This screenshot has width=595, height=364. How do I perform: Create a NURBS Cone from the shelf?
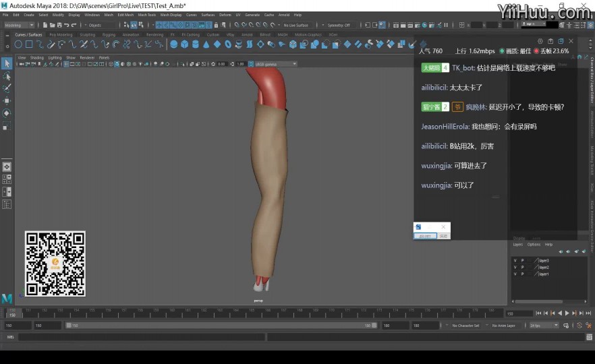coord(206,44)
